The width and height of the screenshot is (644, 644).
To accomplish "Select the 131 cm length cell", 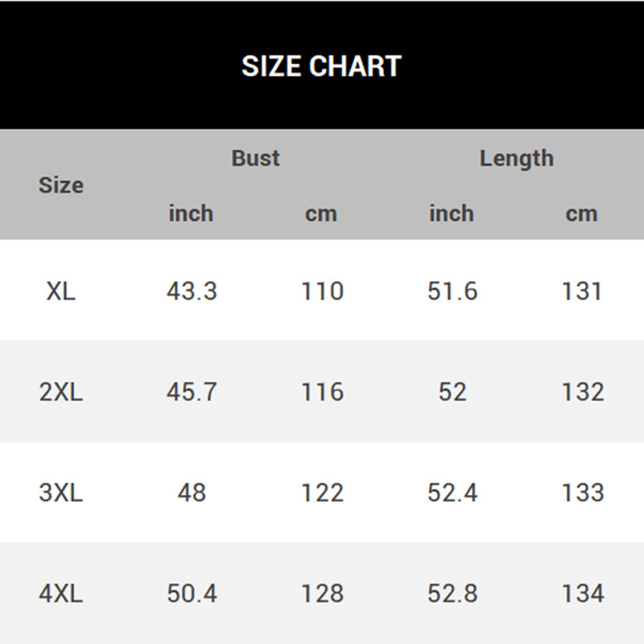I will click(x=582, y=291).
